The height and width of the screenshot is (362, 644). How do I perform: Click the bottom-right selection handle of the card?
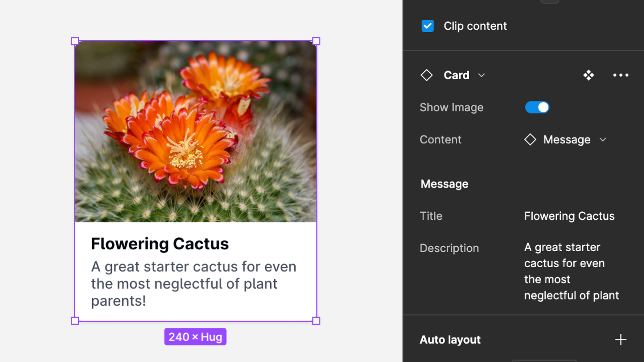coord(316,320)
